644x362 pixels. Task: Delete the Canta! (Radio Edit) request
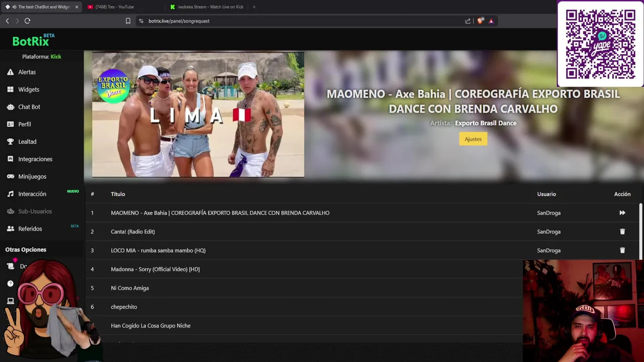click(x=622, y=232)
